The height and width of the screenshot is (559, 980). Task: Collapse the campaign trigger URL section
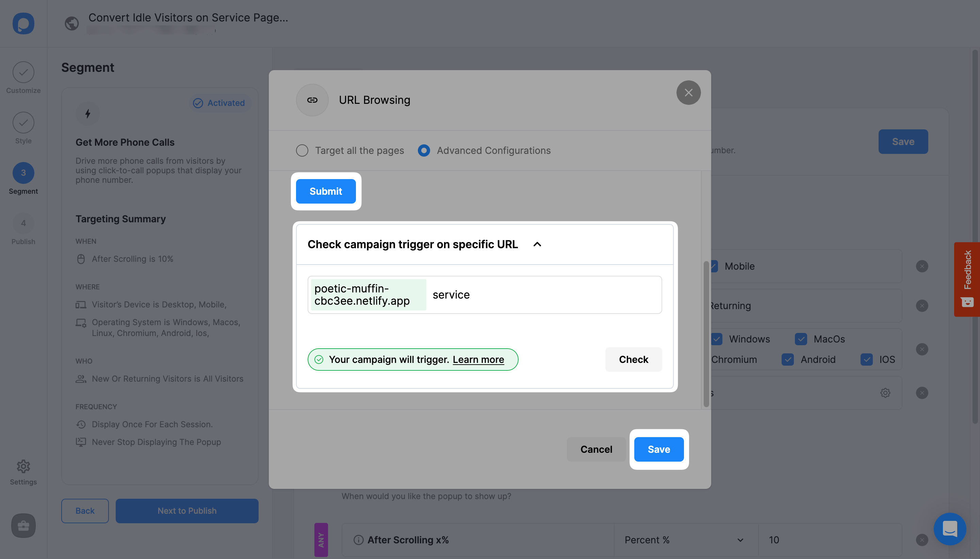536,244
